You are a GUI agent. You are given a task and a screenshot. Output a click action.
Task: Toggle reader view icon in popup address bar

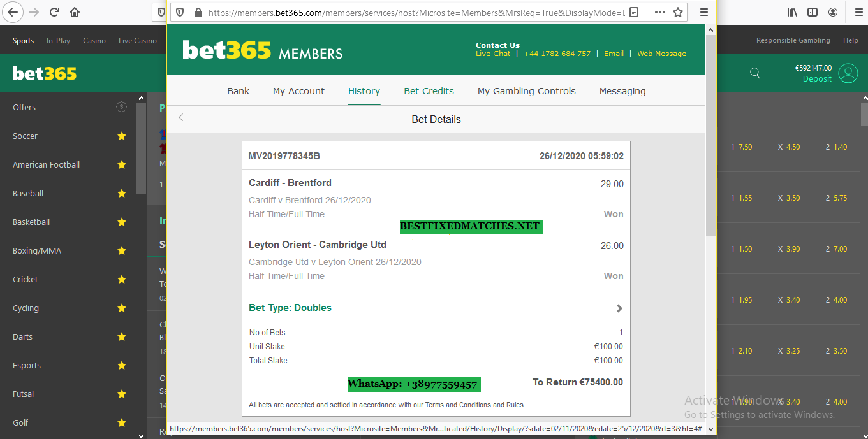pos(634,12)
